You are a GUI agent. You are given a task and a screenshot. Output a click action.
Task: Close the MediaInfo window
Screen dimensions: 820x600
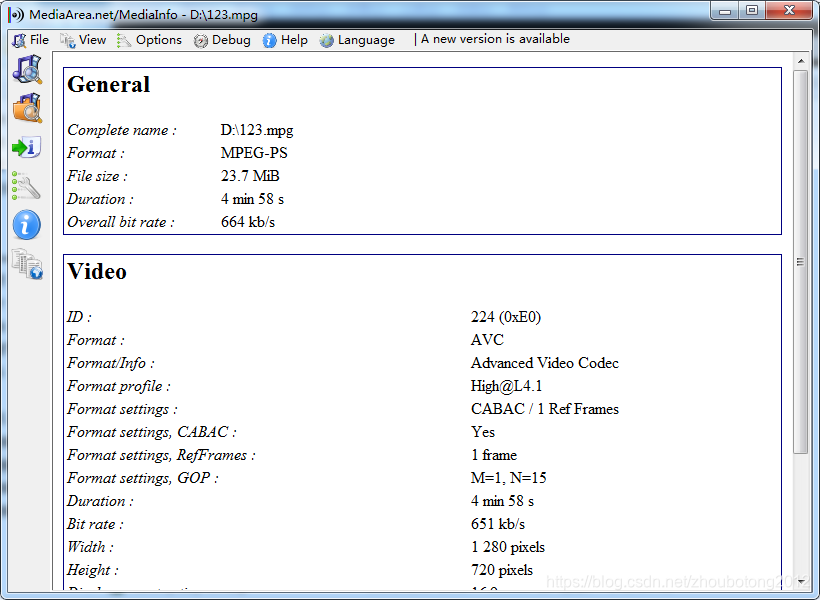pyautogui.click(x=790, y=11)
